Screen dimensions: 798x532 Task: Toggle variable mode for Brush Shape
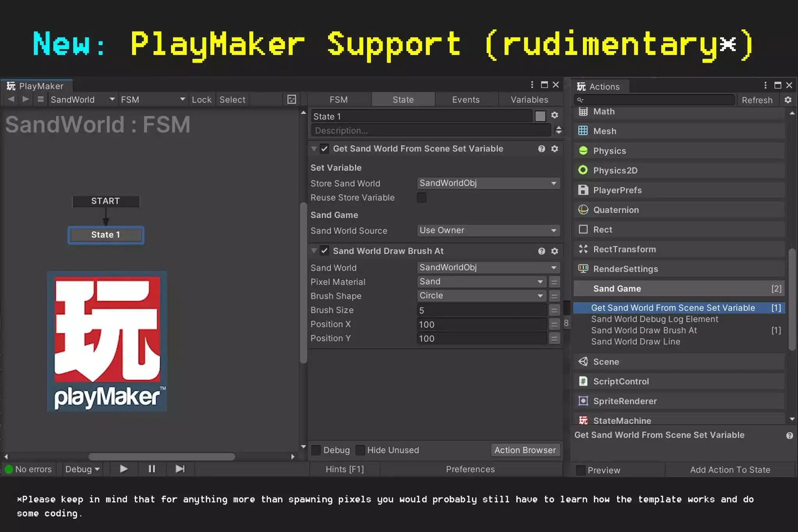click(x=554, y=296)
